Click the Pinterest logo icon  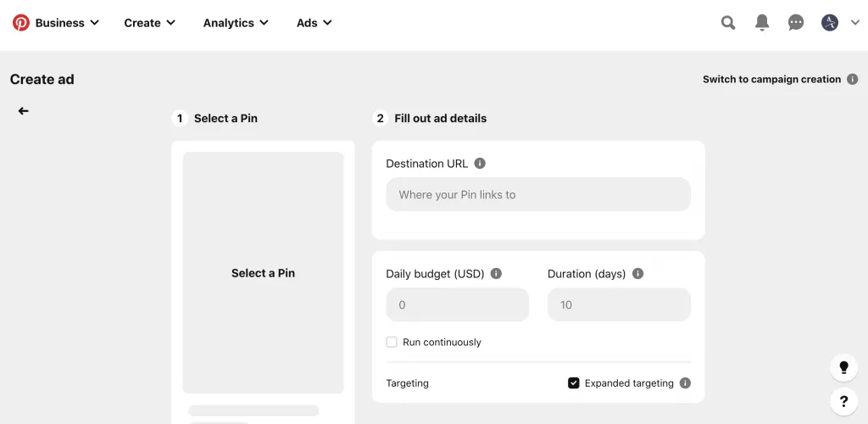click(21, 23)
